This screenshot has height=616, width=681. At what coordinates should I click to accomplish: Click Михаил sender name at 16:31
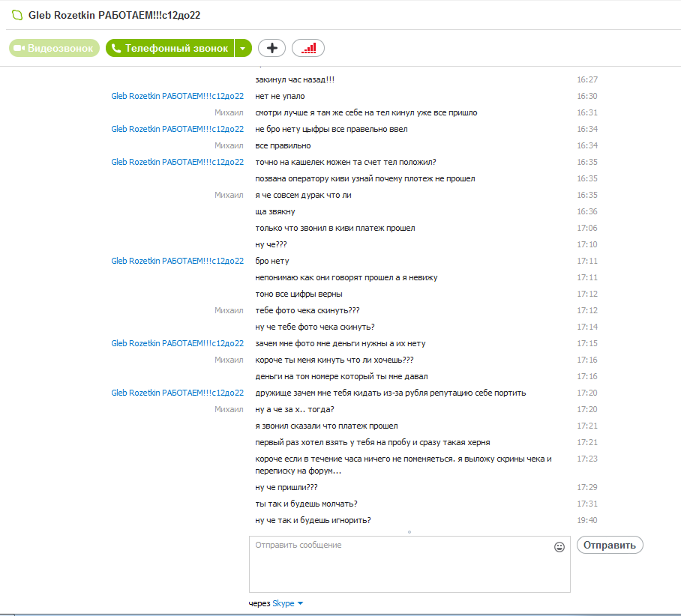click(229, 113)
